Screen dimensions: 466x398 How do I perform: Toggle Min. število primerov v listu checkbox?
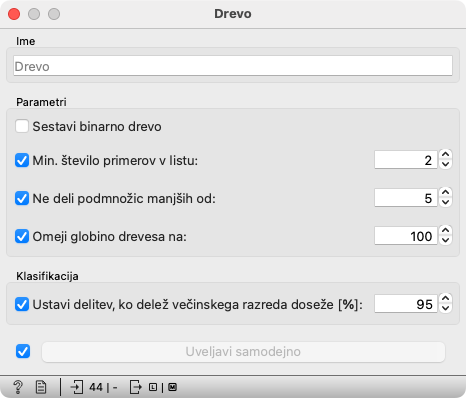pyautogui.click(x=22, y=160)
